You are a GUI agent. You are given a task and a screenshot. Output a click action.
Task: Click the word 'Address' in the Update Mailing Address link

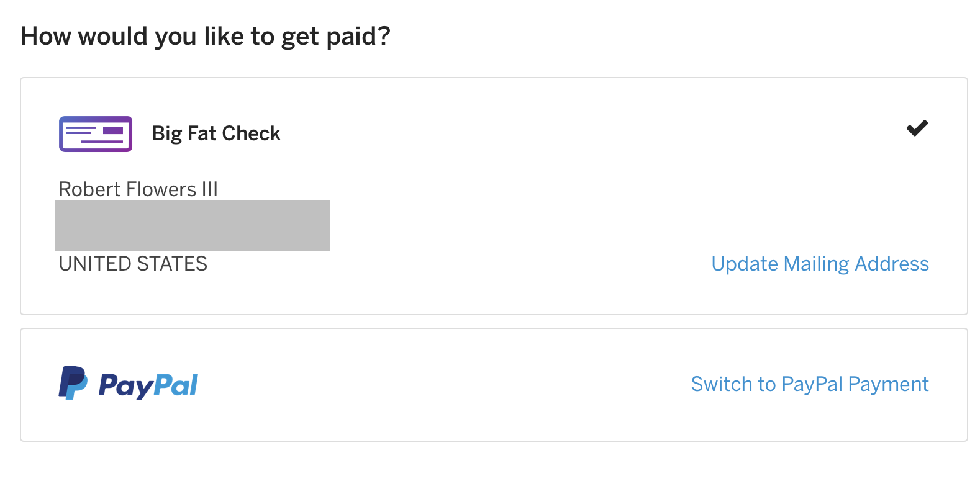(892, 264)
